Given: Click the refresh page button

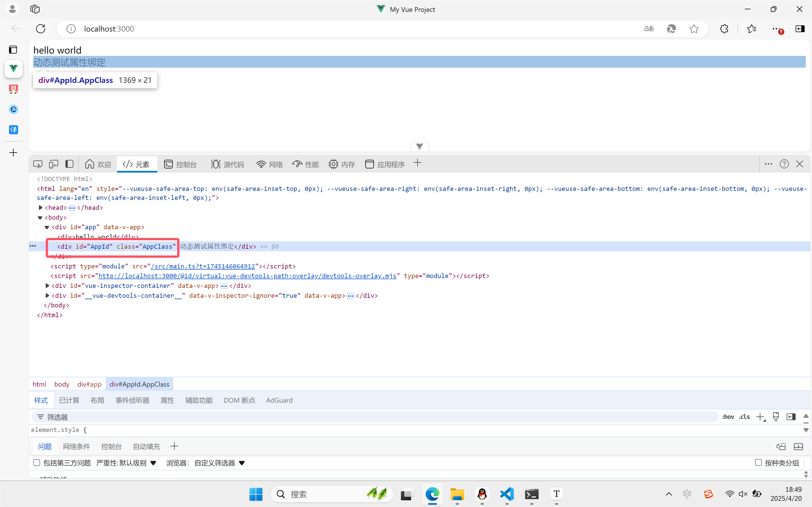Looking at the screenshot, I should coord(41,29).
